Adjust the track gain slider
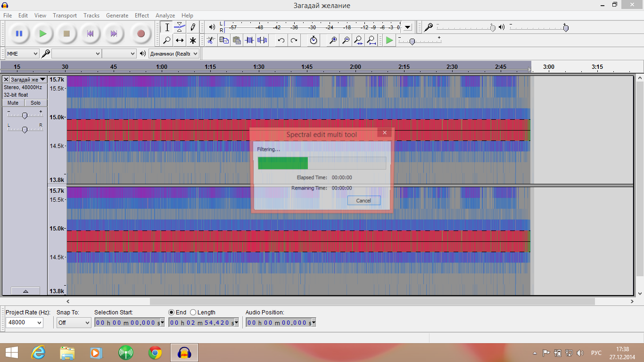This screenshot has width=644, height=362. point(25,115)
